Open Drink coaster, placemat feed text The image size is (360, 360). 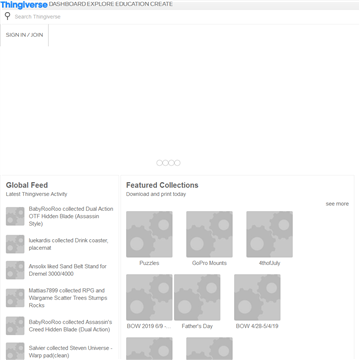tap(68, 244)
